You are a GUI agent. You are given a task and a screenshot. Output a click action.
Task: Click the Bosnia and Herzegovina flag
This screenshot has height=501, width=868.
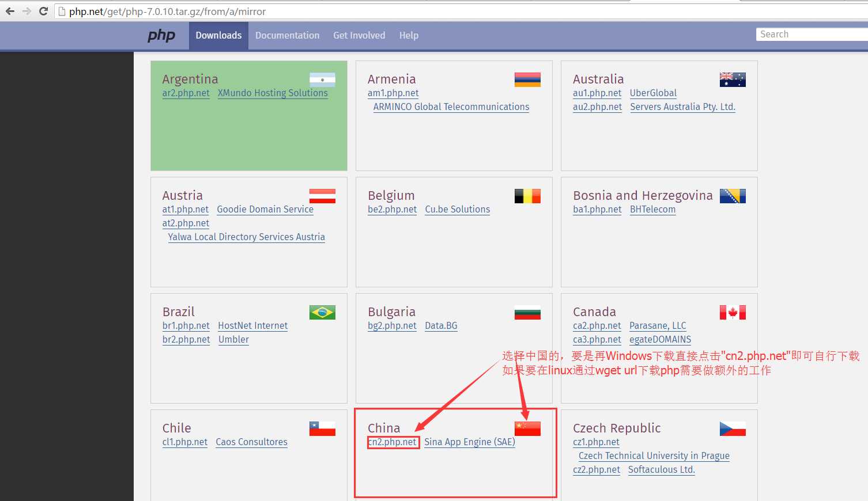click(x=733, y=196)
